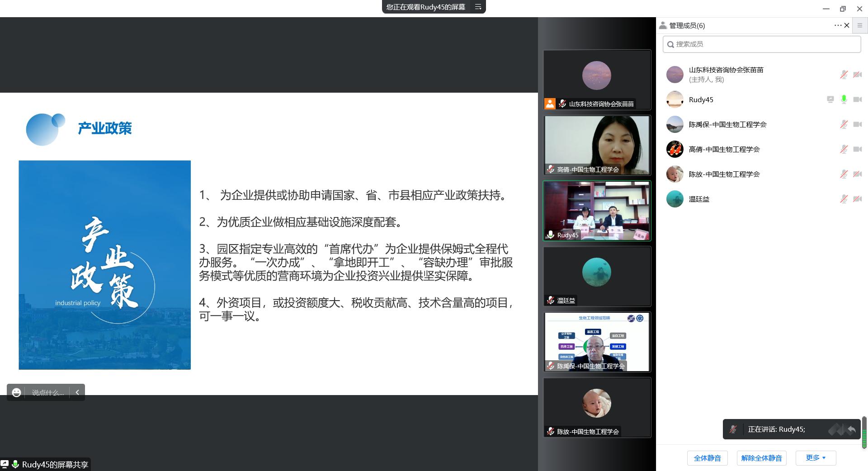
Task: Click the 解除全体静音 button
Action: 761,458
